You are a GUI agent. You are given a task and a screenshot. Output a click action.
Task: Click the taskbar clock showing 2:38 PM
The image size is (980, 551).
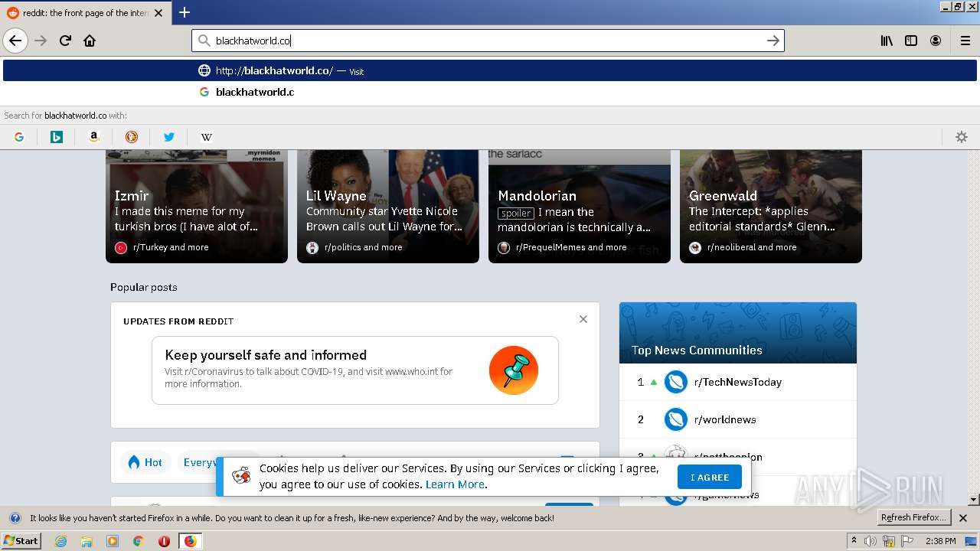coord(940,541)
